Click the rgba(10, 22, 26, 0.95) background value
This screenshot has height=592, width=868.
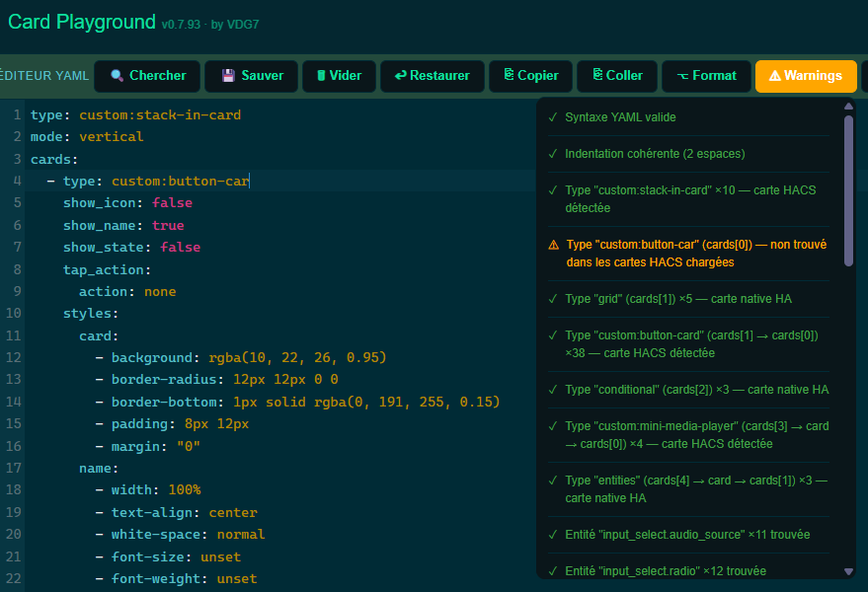(296, 357)
